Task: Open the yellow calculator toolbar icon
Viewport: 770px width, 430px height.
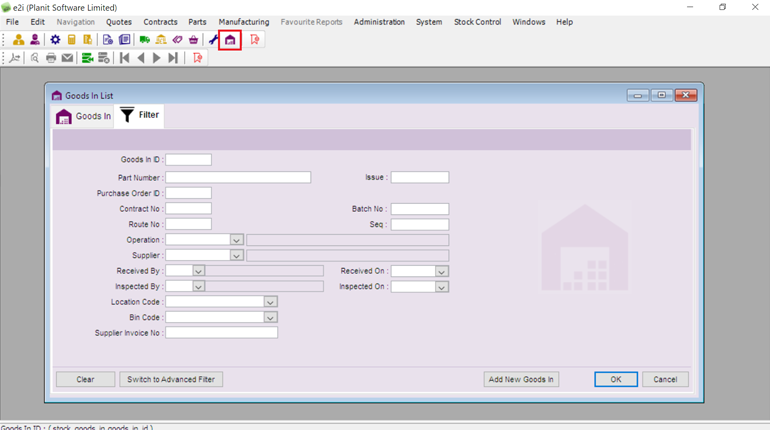Action: click(x=72, y=40)
